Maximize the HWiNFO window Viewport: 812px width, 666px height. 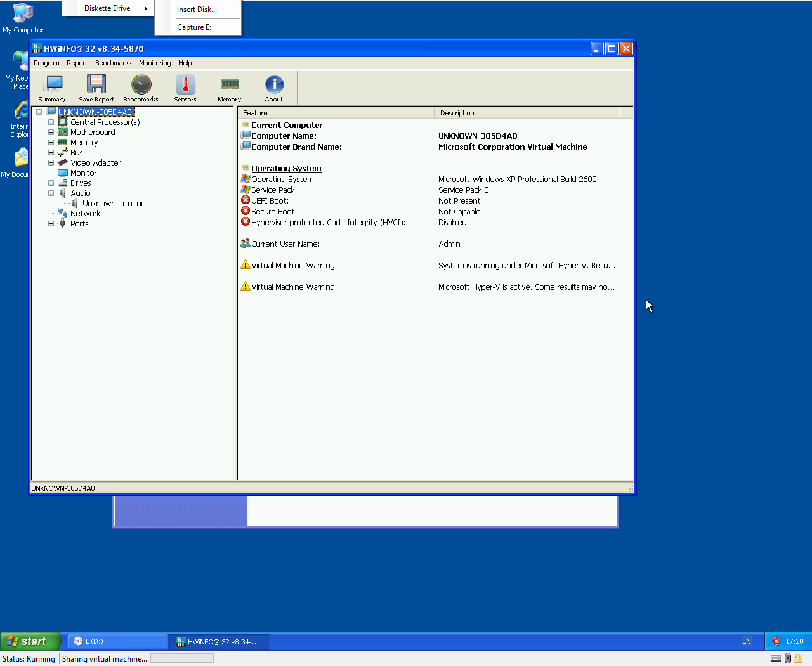point(612,49)
